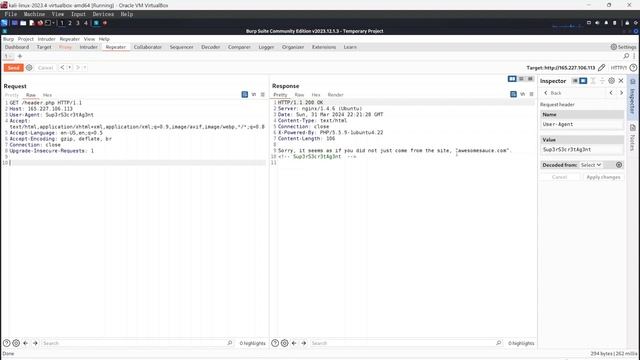Edit the target with the pencil icon

602,67
